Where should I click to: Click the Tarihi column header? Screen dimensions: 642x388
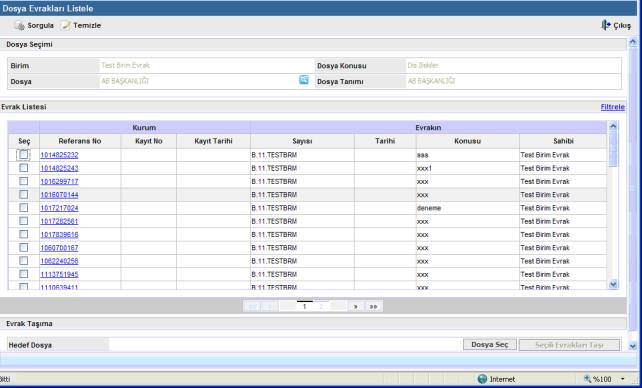tap(385, 141)
